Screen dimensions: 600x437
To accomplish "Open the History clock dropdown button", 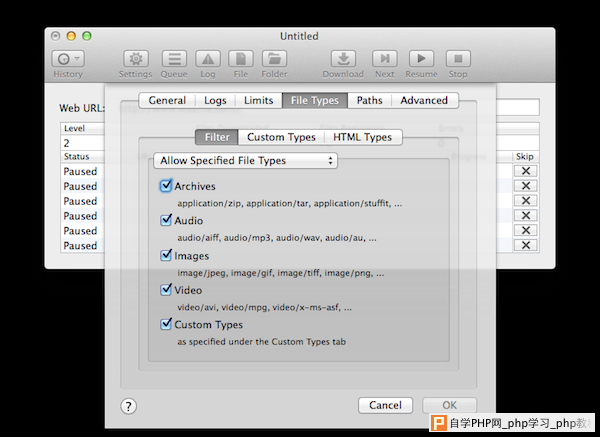I will (68, 59).
